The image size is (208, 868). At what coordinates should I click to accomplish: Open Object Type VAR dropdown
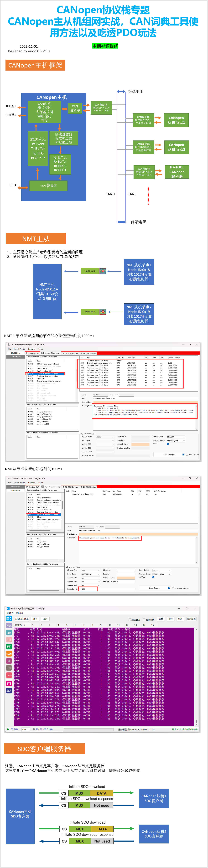coord(91,570)
